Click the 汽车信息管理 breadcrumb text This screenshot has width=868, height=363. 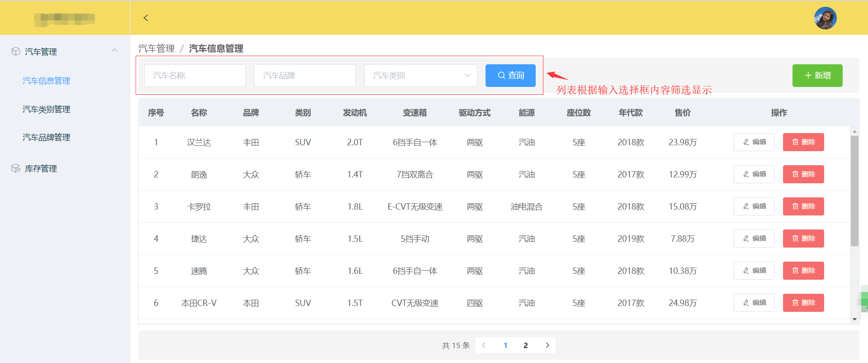click(x=216, y=48)
